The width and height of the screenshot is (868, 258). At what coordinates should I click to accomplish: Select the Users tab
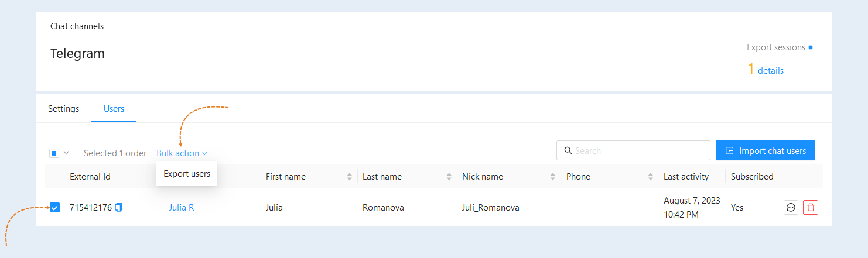tap(114, 109)
